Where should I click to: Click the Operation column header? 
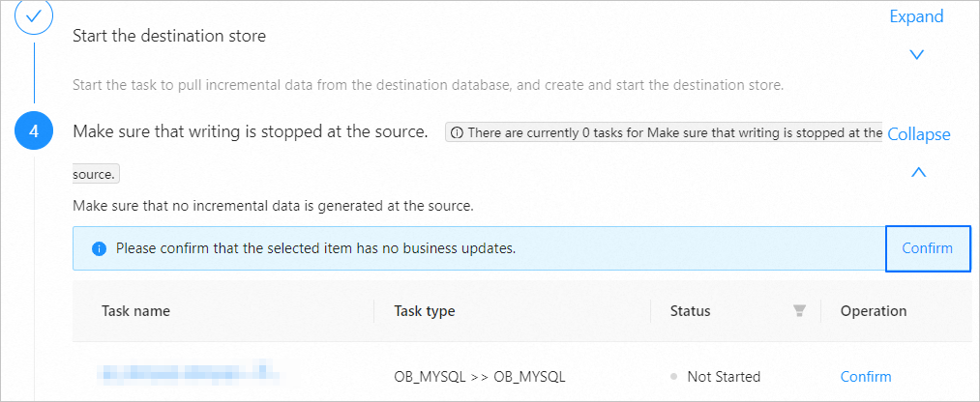pyautogui.click(x=874, y=311)
